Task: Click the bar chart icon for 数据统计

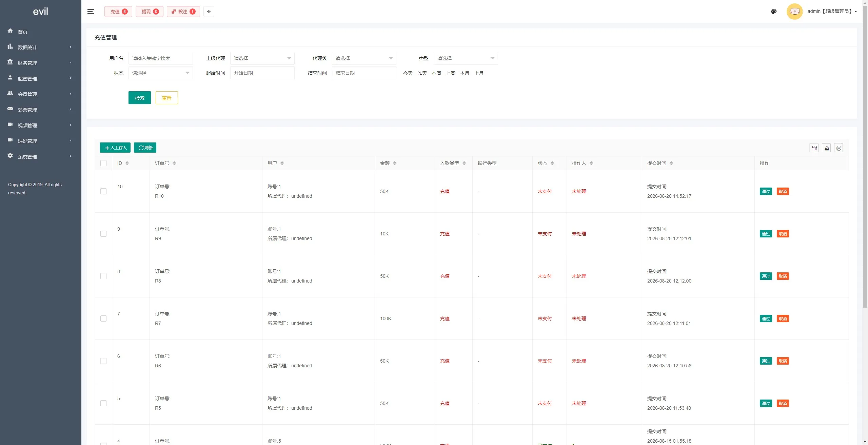Action: [10, 46]
